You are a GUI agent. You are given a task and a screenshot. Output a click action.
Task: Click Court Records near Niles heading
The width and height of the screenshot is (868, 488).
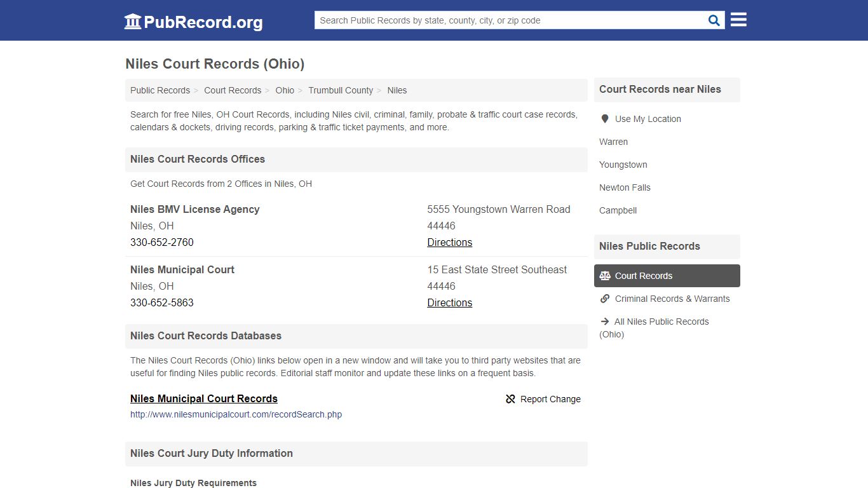click(x=660, y=89)
